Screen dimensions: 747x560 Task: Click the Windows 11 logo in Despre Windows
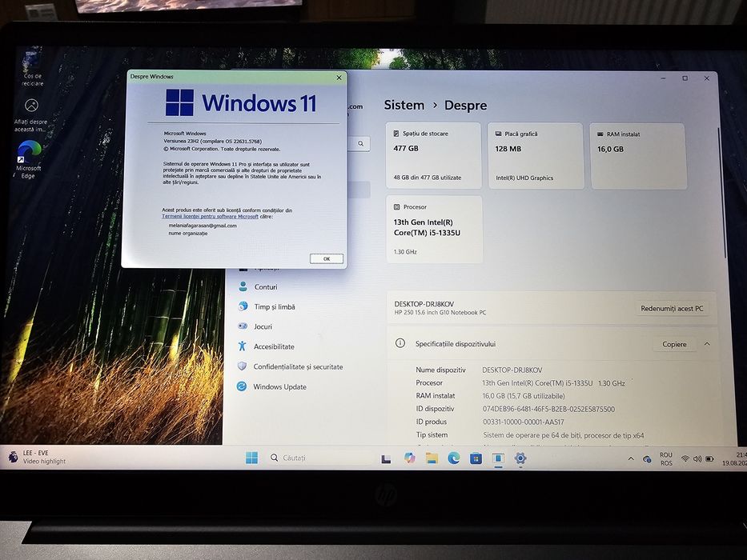tap(240, 103)
